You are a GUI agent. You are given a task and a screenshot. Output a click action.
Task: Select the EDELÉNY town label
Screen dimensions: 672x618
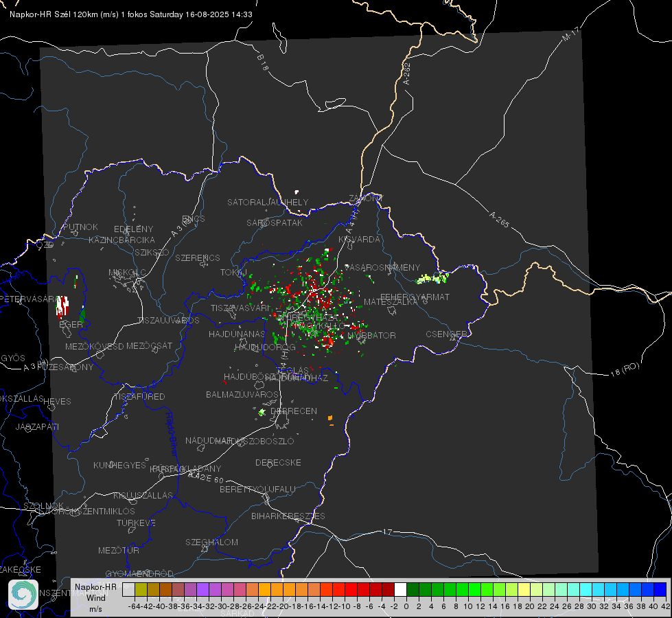[x=133, y=229]
